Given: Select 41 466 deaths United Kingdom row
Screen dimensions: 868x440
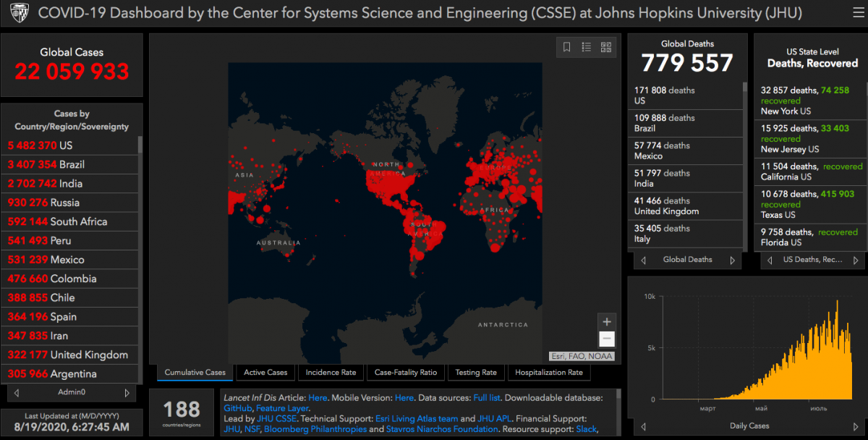Looking at the screenshot, I should [x=686, y=206].
